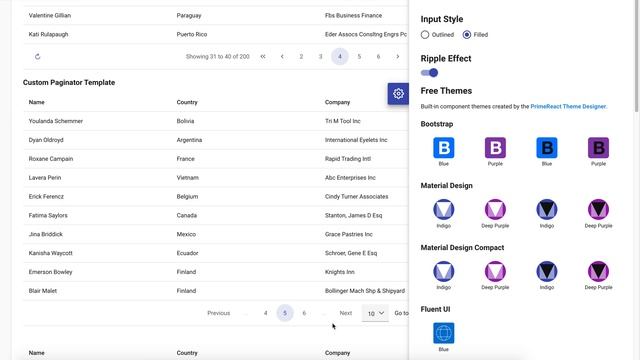Click the Blair Malet row name
This screenshot has width=640, height=360.
click(43, 291)
